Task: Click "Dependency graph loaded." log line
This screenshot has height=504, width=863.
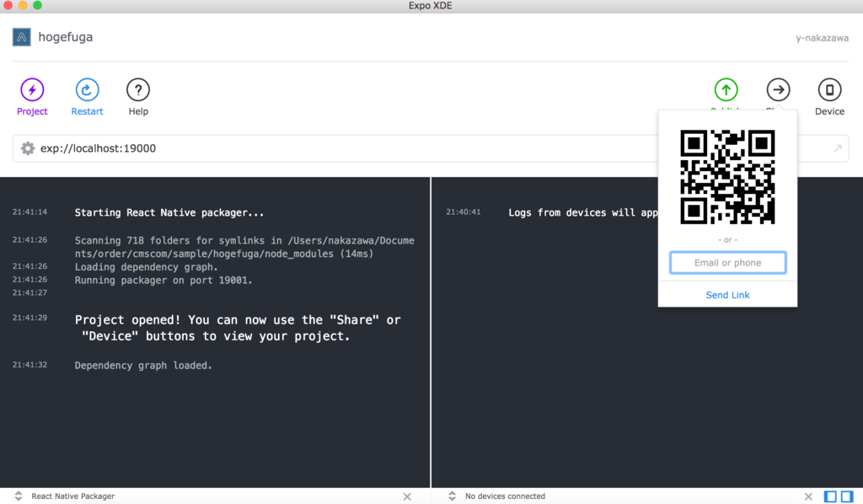Action: pyautogui.click(x=143, y=365)
